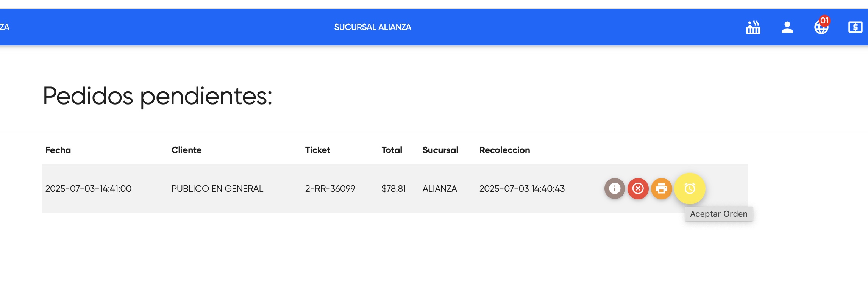Print the ticket using the printer icon
The width and height of the screenshot is (868, 291).
point(661,188)
